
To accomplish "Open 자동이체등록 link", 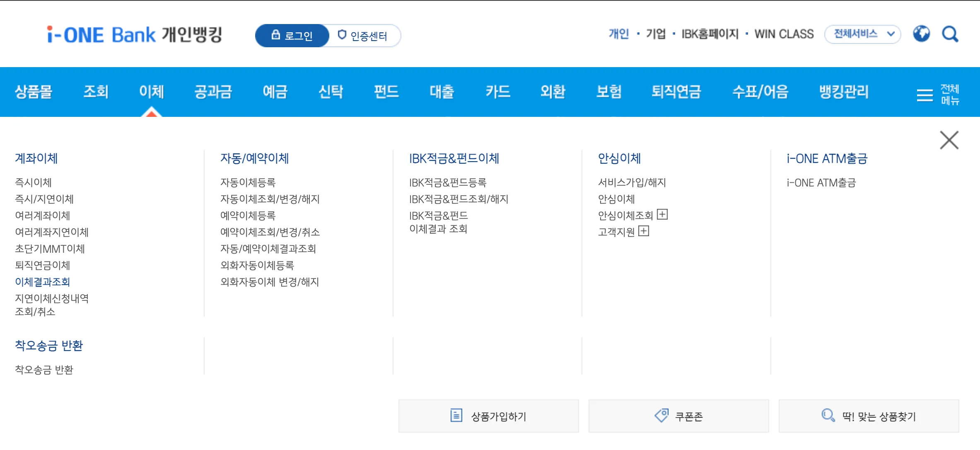I will [248, 182].
